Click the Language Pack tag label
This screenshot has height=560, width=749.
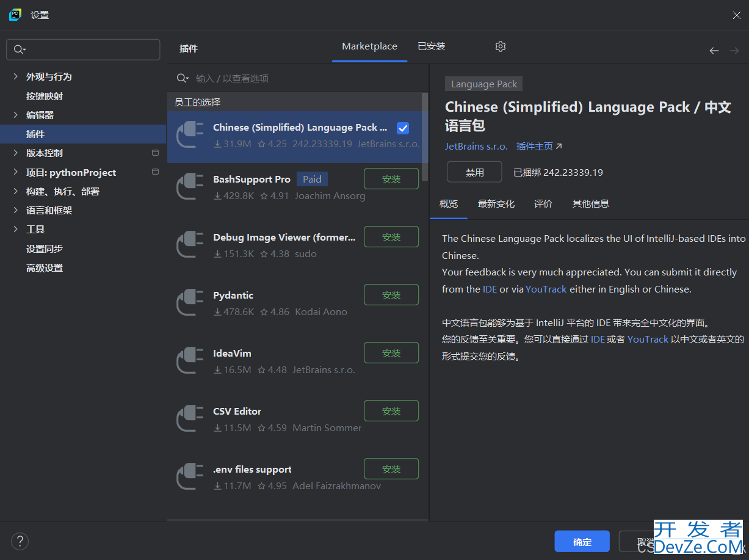tap(484, 84)
